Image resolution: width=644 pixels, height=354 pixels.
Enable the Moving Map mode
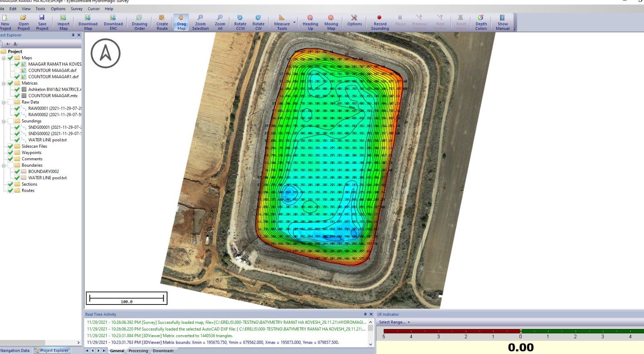(331, 23)
